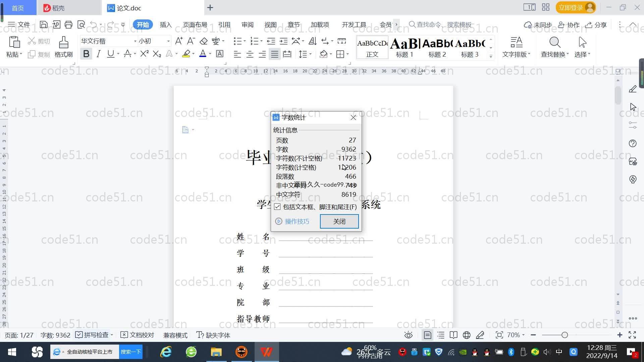The width and height of the screenshot is (644, 362).
Task: Click the character border icon
Action: point(220,54)
